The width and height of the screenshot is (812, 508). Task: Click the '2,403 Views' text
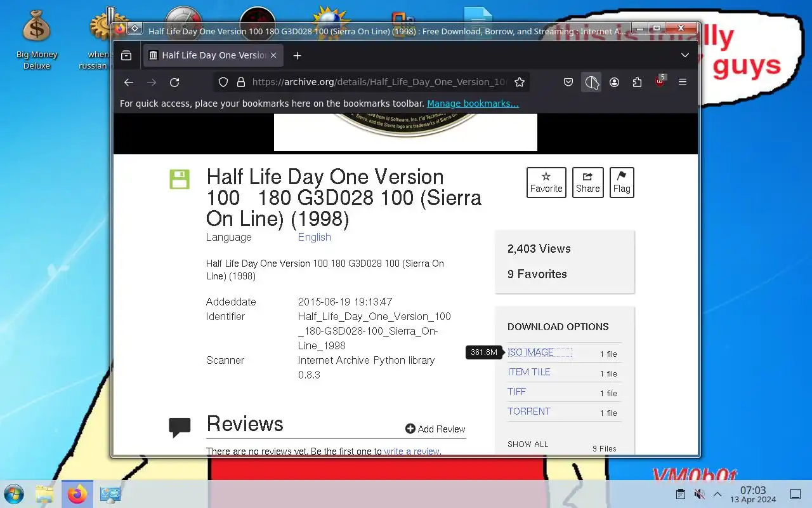(539, 249)
